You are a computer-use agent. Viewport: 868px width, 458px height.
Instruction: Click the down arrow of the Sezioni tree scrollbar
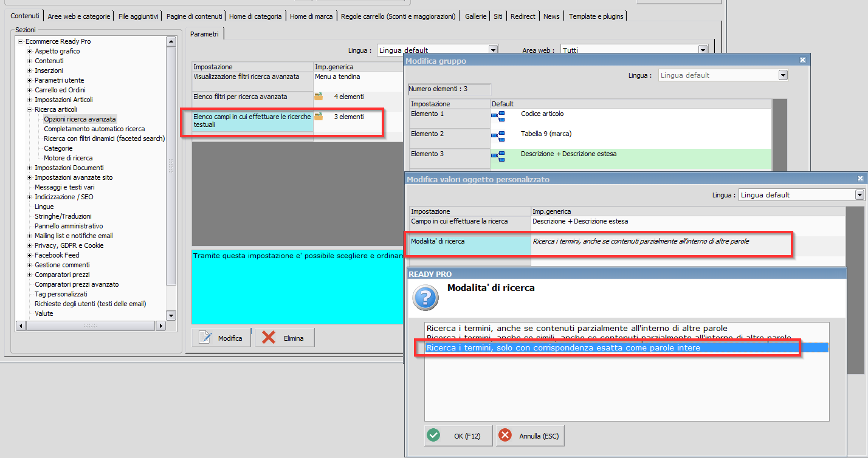point(171,315)
